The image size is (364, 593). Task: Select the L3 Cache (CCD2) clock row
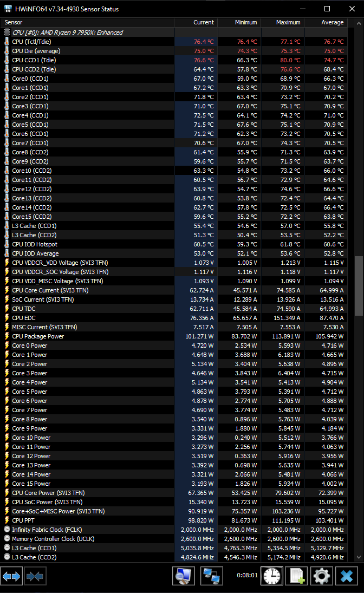coord(174,557)
